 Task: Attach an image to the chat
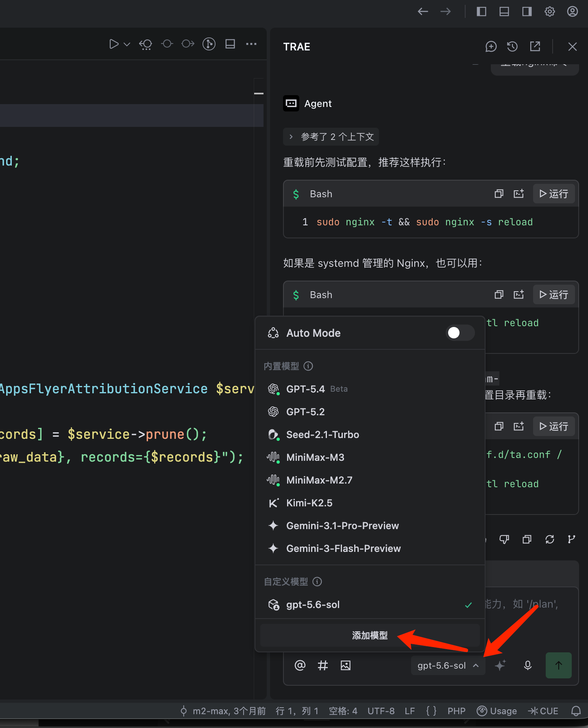point(346,665)
